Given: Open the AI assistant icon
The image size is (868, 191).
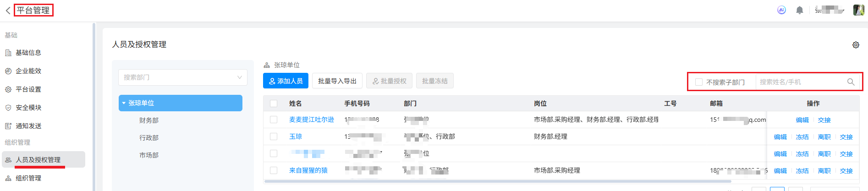Looking at the screenshot, I should (x=781, y=10).
